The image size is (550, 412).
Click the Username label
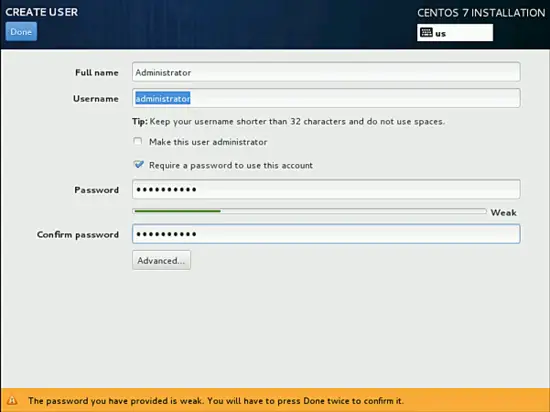(x=96, y=99)
